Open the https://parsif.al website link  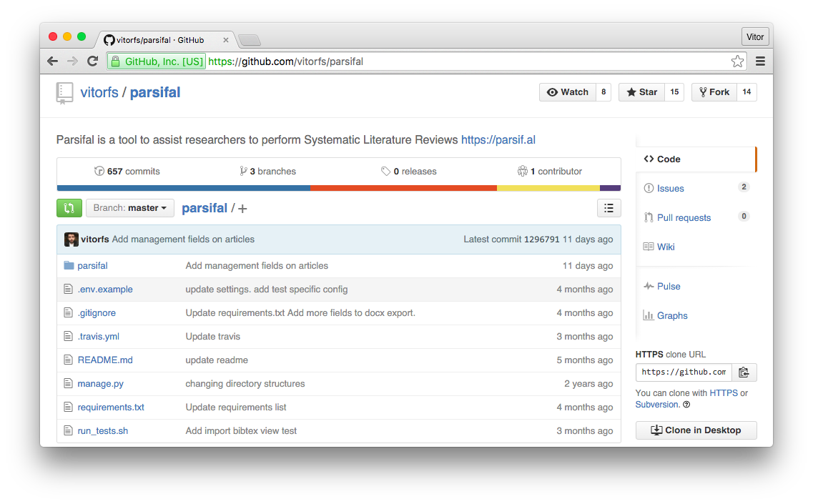tap(498, 140)
